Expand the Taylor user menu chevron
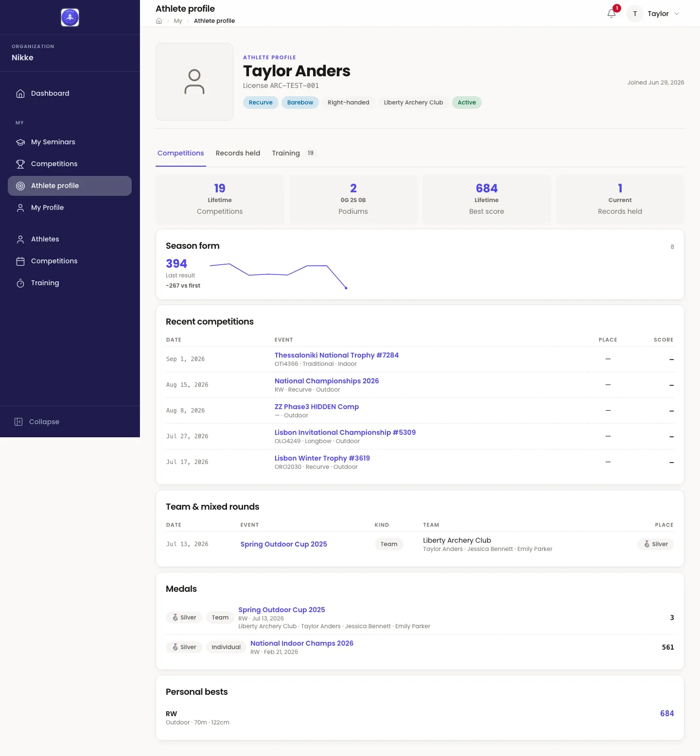700x756 pixels. pyautogui.click(x=677, y=14)
